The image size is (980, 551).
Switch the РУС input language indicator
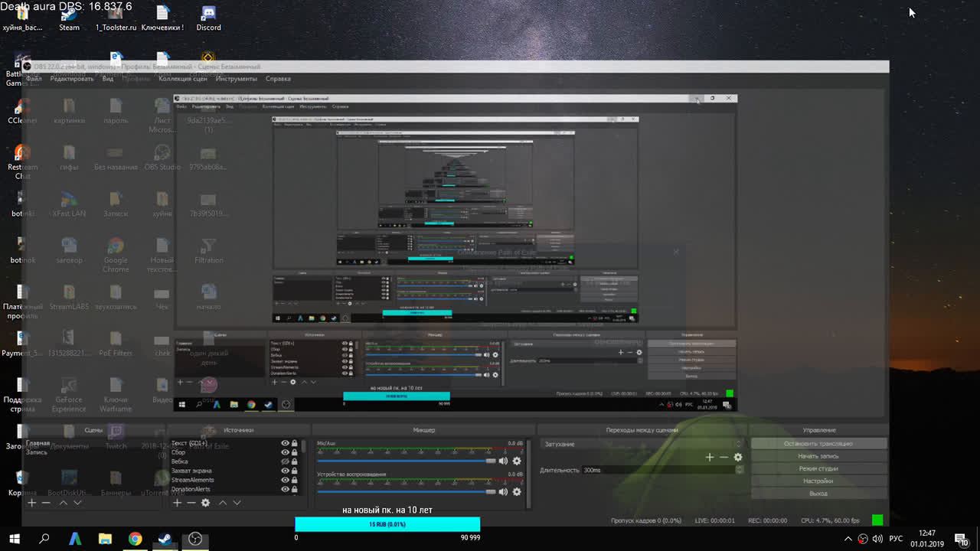[895, 539]
